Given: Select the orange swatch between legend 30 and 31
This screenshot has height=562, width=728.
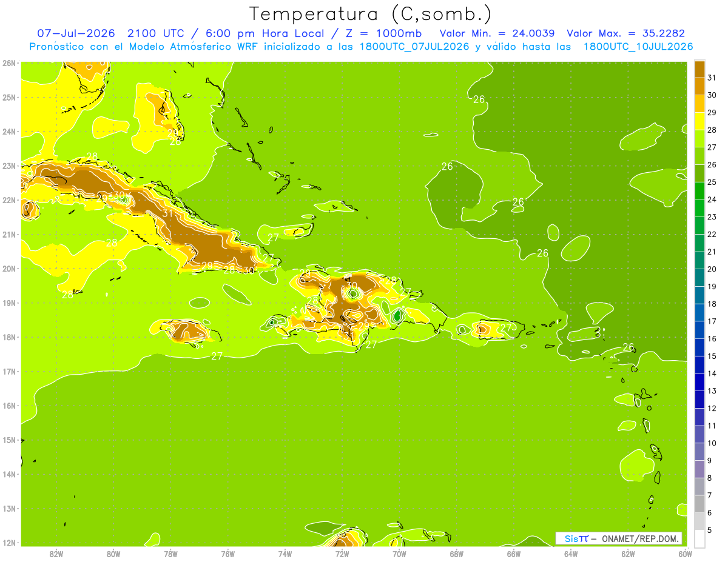Looking at the screenshot, I should pyautogui.click(x=699, y=86).
